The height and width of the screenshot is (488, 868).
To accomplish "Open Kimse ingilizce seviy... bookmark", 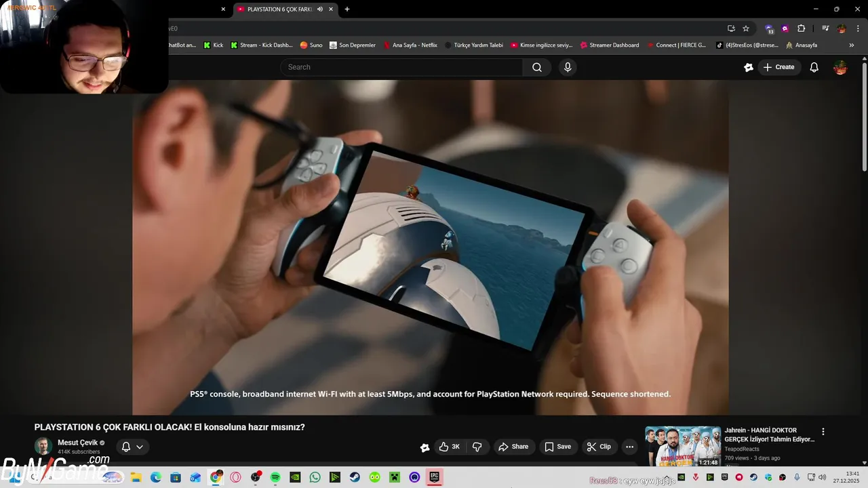I will click(542, 45).
